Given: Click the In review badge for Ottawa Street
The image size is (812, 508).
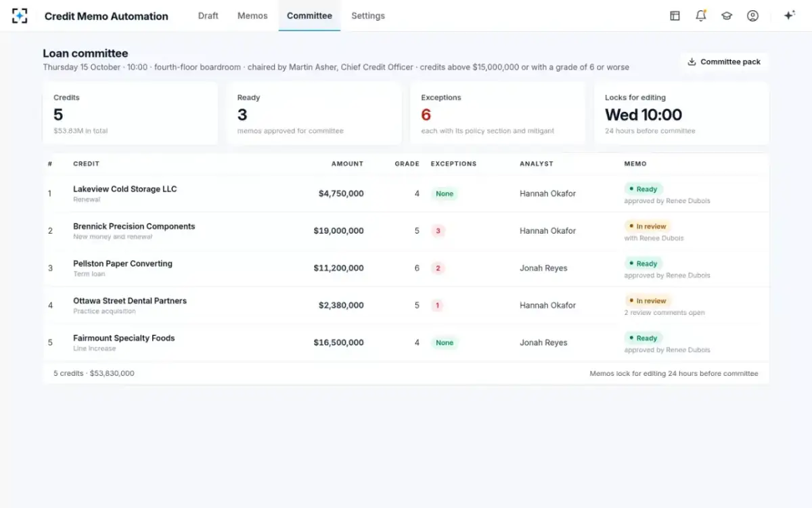Looking at the screenshot, I should pos(648,301).
